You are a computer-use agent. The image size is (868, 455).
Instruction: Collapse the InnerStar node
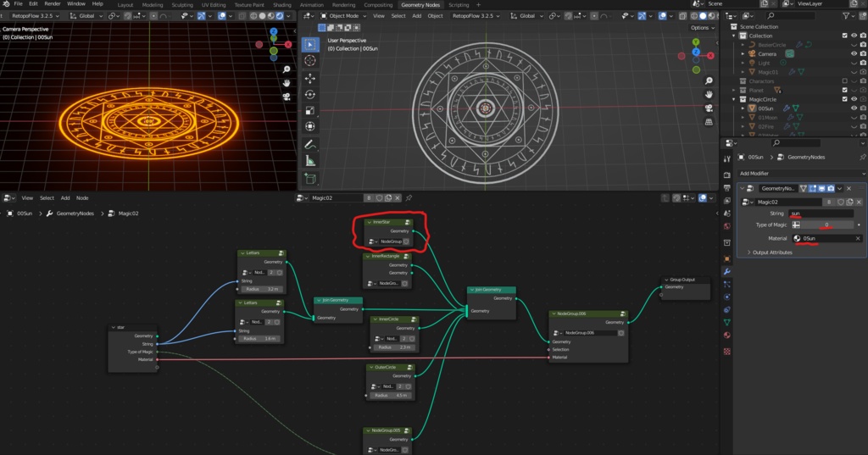pos(369,222)
